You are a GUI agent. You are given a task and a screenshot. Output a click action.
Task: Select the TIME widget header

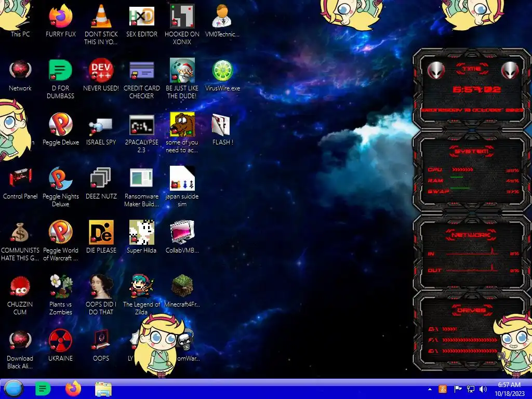472,69
